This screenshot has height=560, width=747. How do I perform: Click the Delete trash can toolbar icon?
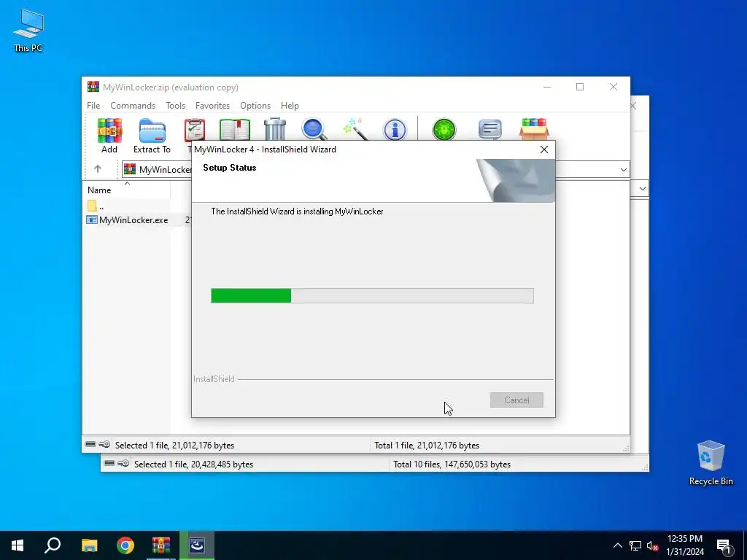[275, 128]
